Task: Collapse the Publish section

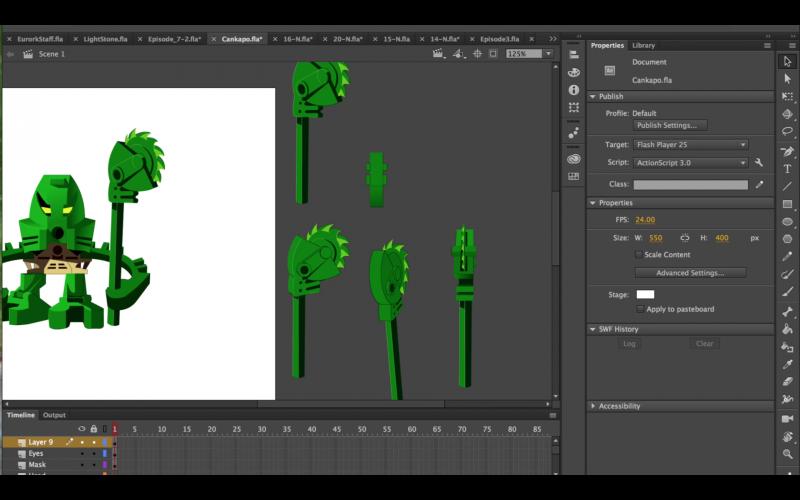Action: [x=593, y=96]
